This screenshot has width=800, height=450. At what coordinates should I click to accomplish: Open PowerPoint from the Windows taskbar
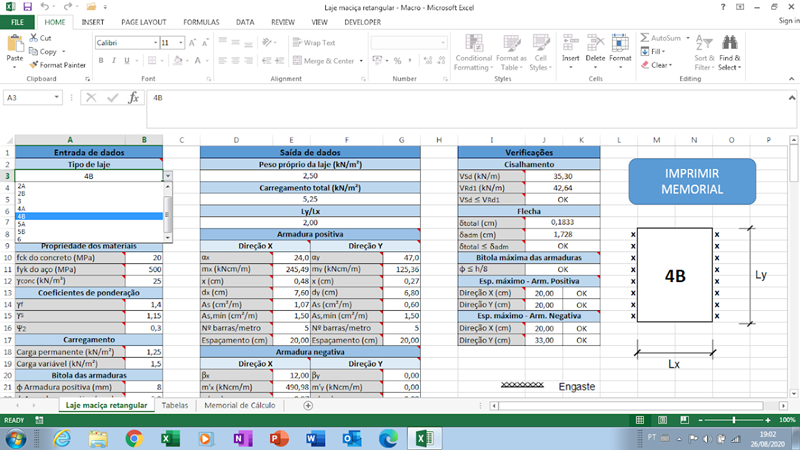click(x=279, y=438)
